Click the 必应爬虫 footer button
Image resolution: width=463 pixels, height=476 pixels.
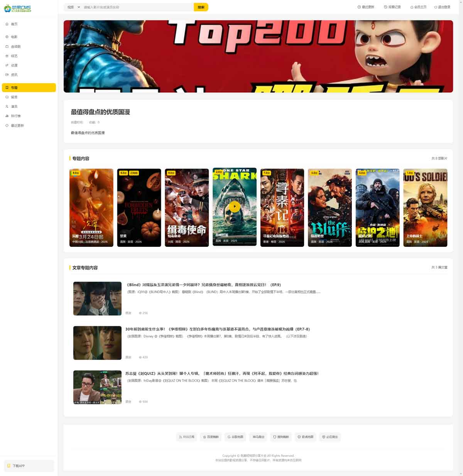click(330, 437)
